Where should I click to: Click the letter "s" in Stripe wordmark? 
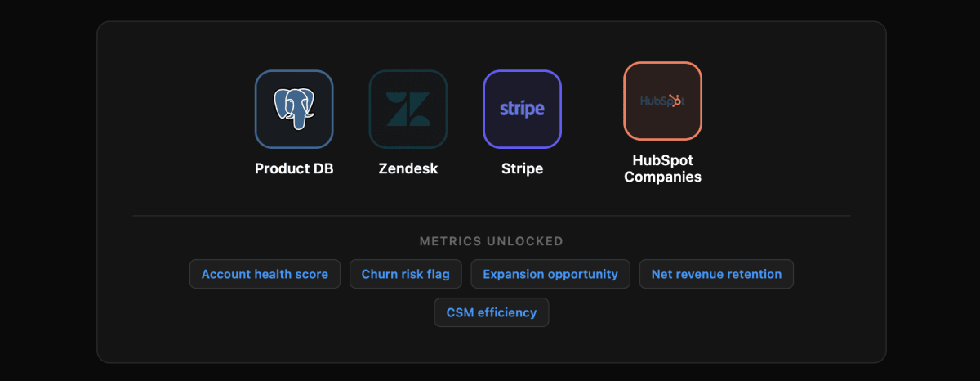coord(504,110)
